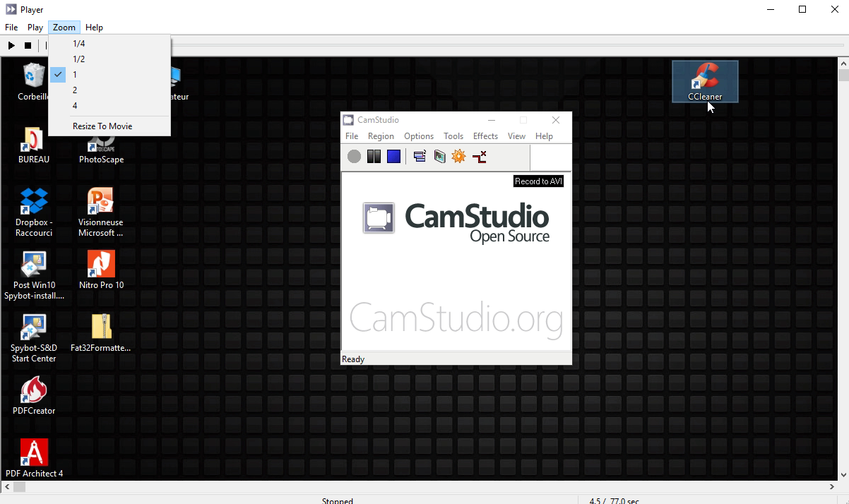This screenshot has height=504, width=849.
Task: Click the video annotations toolbar icon in CamStudio
Action: tap(439, 156)
